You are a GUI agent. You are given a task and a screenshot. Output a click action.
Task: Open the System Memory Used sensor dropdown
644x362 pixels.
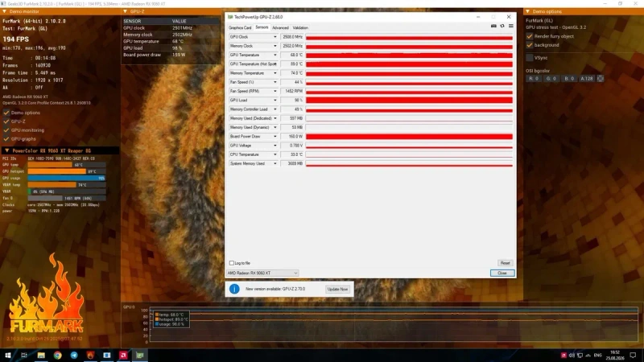(275, 163)
